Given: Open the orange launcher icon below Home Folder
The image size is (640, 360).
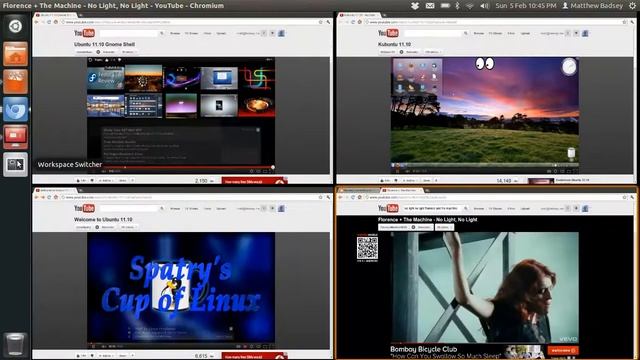Looking at the screenshot, I should click(x=16, y=81).
